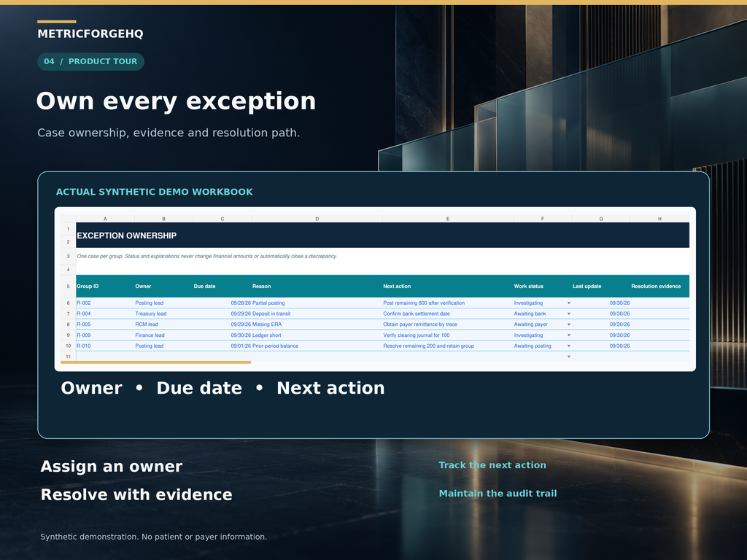Click the Own every exception title
The width and height of the screenshot is (747, 560).
coord(176,101)
